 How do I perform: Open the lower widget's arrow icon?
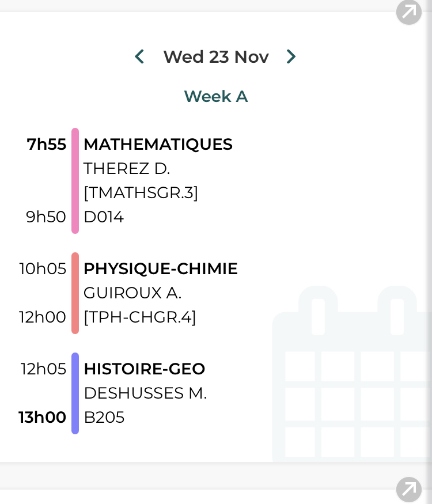point(408,489)
